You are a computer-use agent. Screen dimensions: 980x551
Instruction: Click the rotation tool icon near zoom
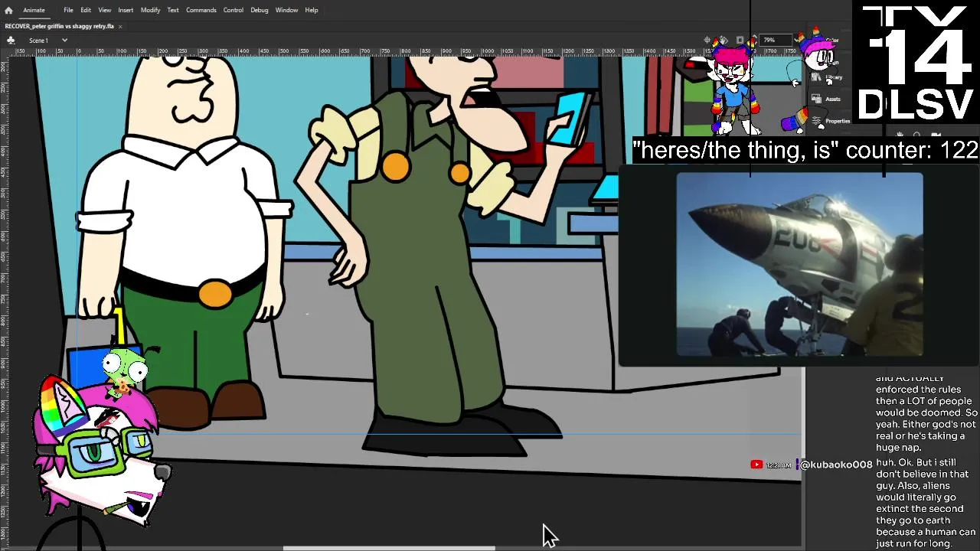pyautogui.click(x=724, y=40)
